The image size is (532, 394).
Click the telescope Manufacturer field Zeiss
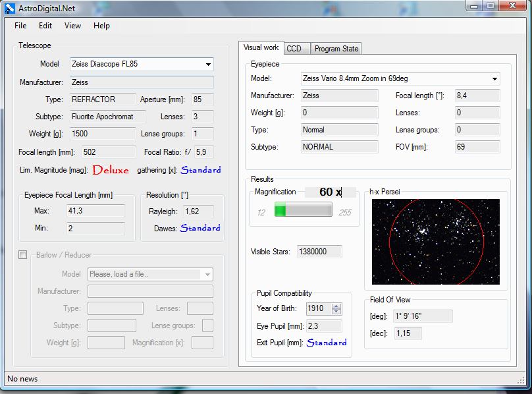[x=142, y=82]
